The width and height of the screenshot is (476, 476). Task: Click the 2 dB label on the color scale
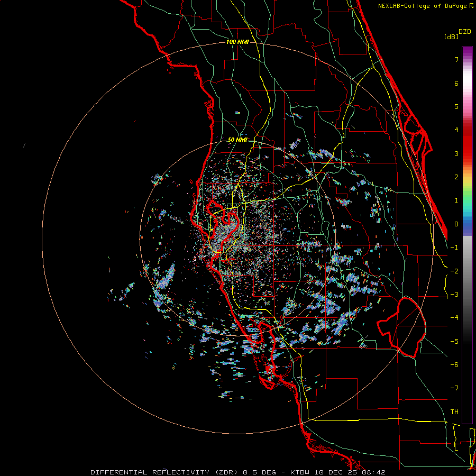tap(456, 177)
